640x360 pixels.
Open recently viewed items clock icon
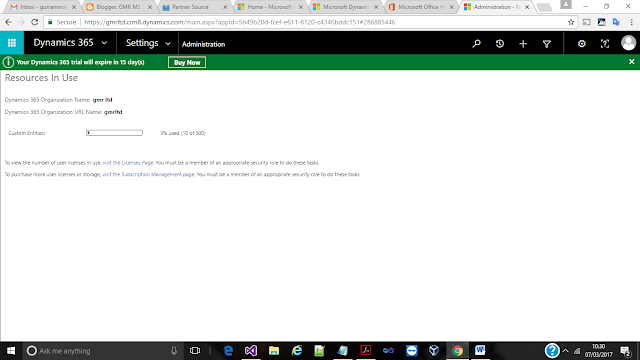click(x=500, y=43)
